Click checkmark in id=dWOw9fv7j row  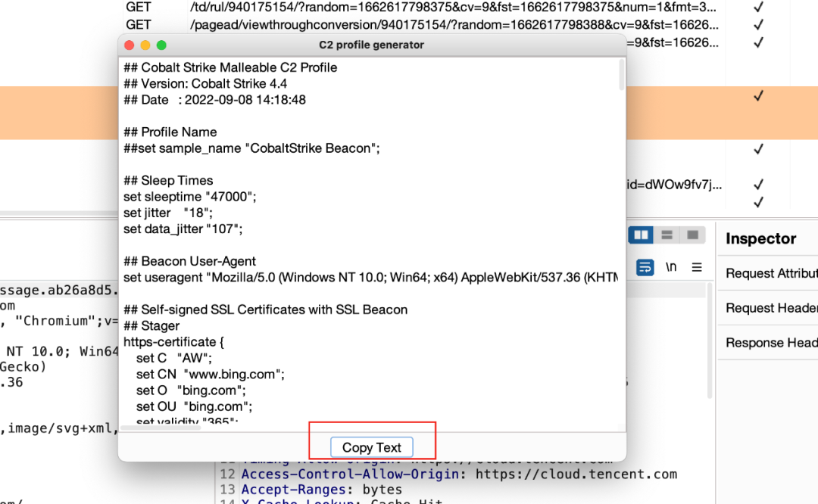point(758,185)
